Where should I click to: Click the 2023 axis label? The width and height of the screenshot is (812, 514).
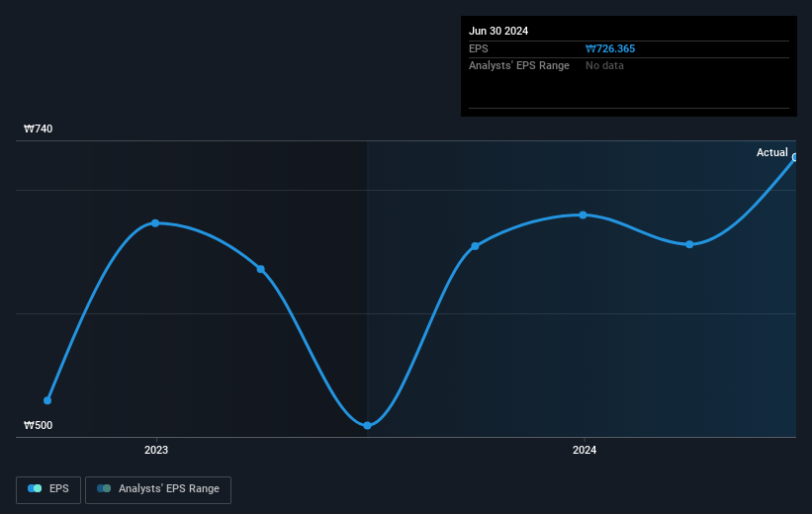coord(156,450)
